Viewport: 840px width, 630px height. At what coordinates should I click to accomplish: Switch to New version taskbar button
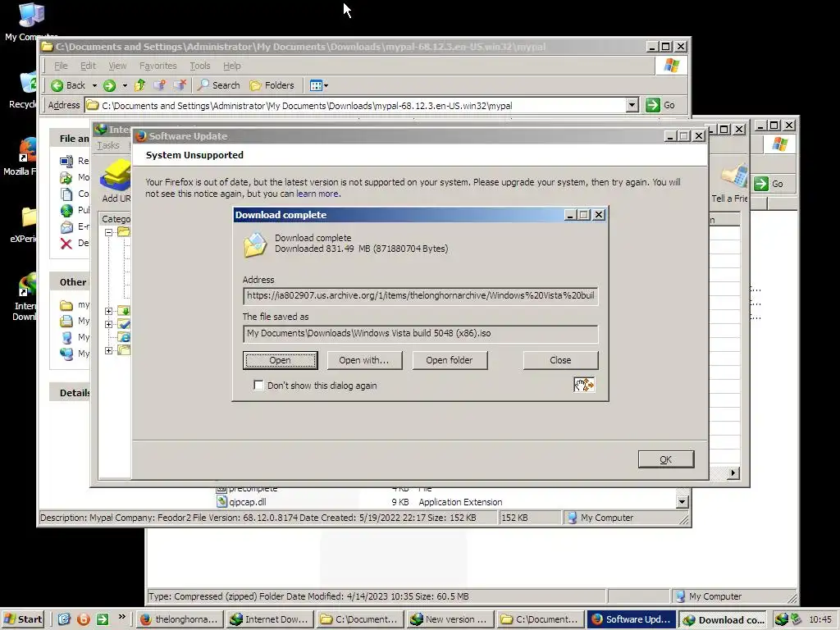tap(450, 619)
